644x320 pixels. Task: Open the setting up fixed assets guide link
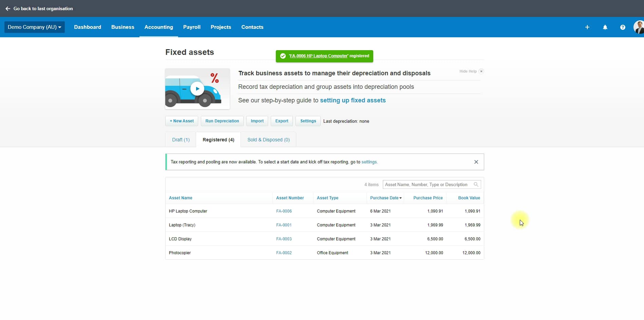tap(353, 100)
